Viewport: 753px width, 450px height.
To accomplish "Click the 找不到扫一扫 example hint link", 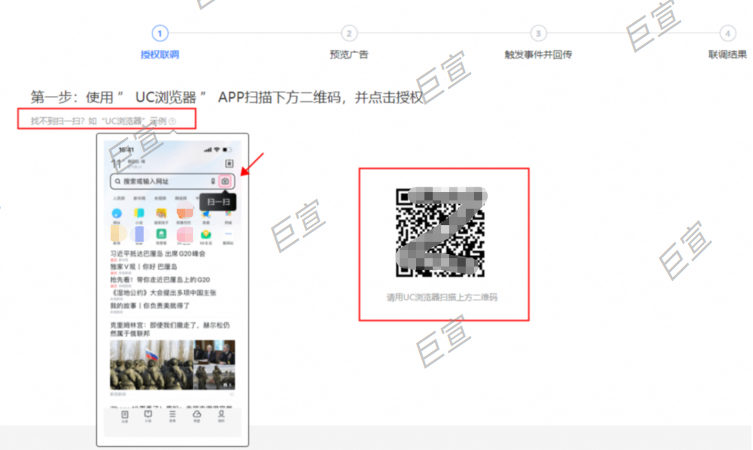I will (99, 121).
